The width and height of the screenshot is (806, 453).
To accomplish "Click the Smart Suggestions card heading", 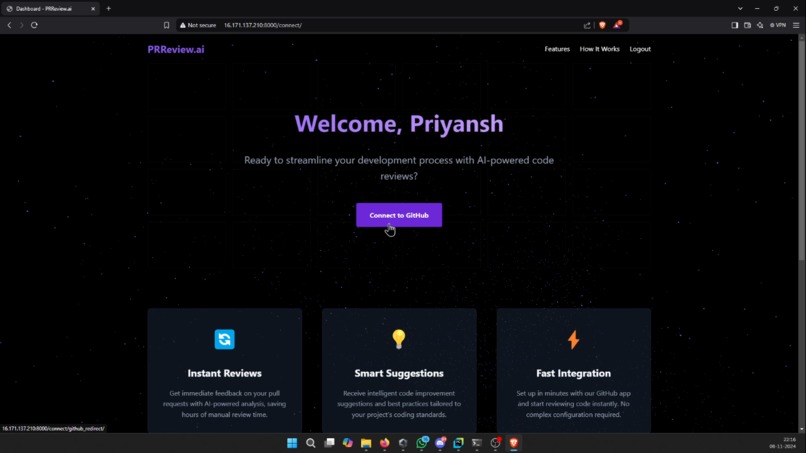I will click(x=399, y=373).
